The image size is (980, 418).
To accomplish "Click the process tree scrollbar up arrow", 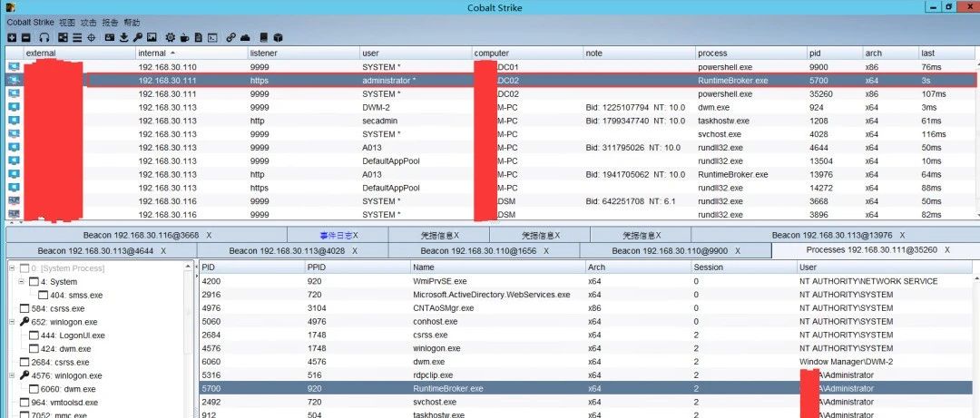I will click(189, 267).
